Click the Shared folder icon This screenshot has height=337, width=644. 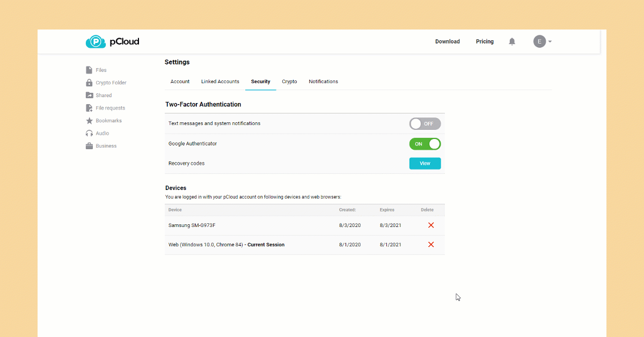pyautogui.click(x=89, y=96)
